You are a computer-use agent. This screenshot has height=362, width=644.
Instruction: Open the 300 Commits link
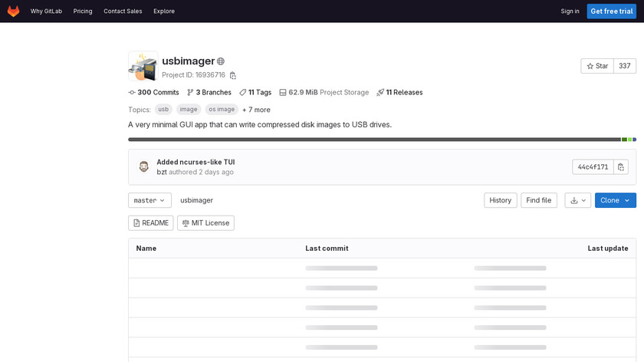click(153, 93)
